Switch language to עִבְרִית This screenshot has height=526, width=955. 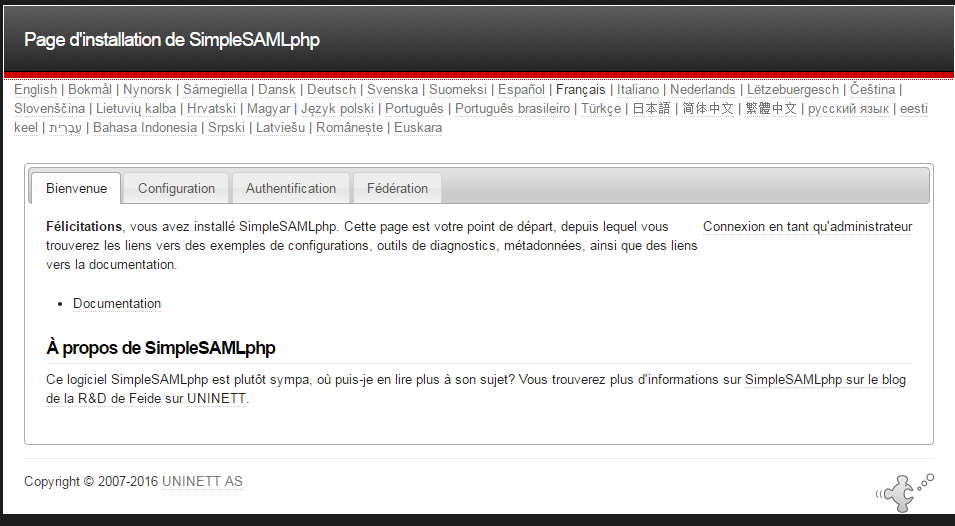(65, 128)
